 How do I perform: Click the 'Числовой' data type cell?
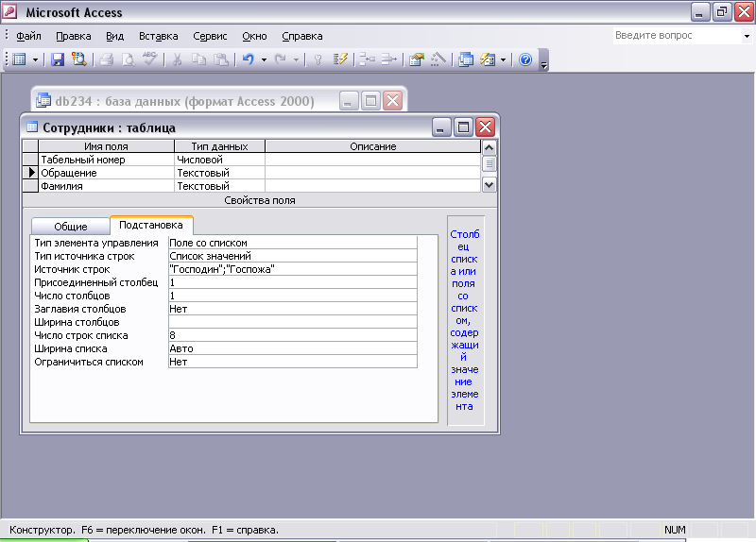click(x=219, y=160)
